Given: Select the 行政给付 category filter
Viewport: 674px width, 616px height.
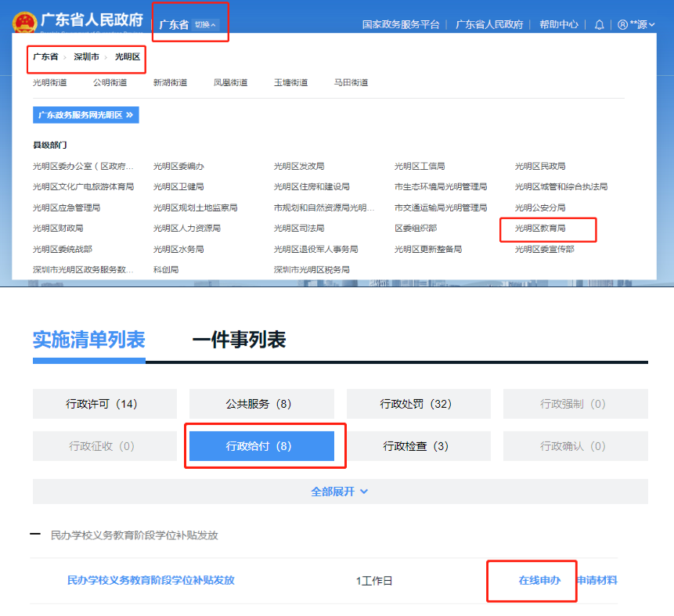Looking at the screenshot, I should click(261, 446).
